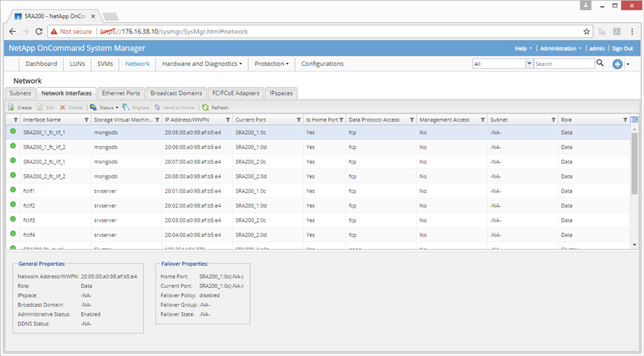644x356 pixels.
Task: Filter the IP Address/WWPN column
Action: pos(228,120)
